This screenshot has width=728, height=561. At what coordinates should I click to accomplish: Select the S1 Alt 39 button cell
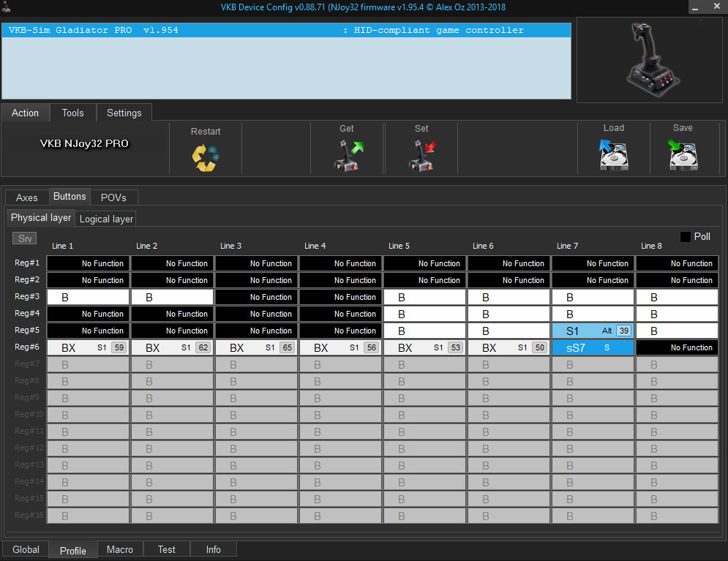pyautogui.click(x=593, y=331)
